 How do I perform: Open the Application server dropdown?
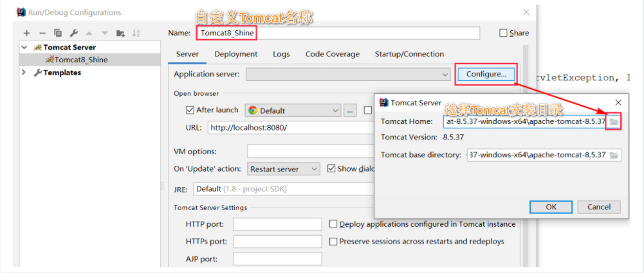[x=348, y=75]
